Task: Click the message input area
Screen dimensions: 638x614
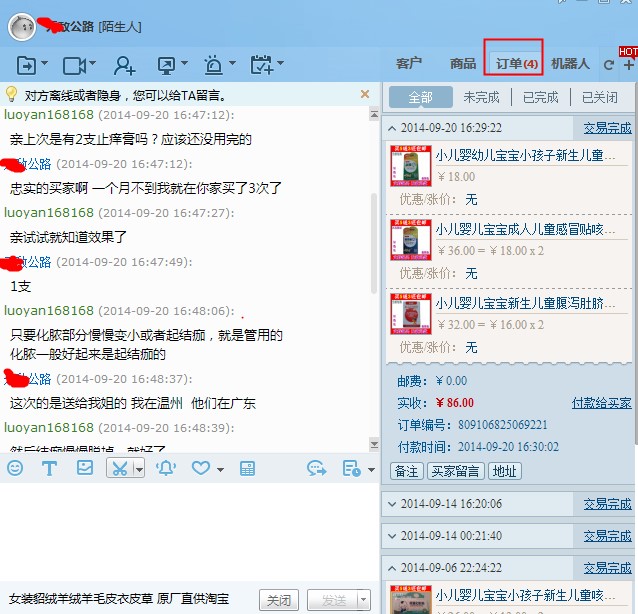Action: (x=189, y=533)
